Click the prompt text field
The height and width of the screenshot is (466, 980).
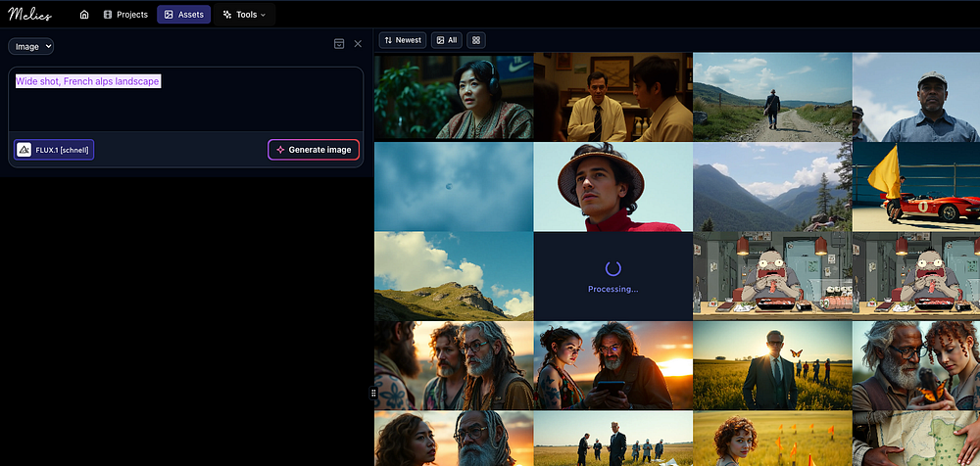[x=185, y=99]
